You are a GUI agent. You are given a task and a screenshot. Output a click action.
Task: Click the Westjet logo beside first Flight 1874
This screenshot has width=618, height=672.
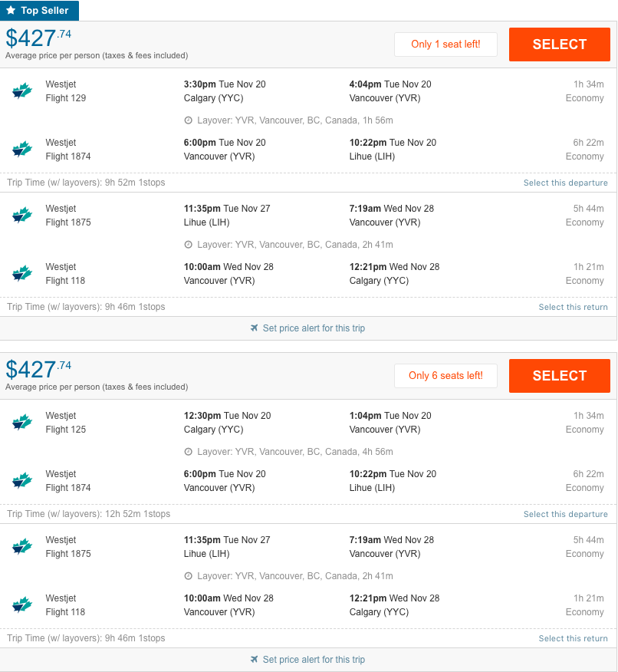click(22, 149)
